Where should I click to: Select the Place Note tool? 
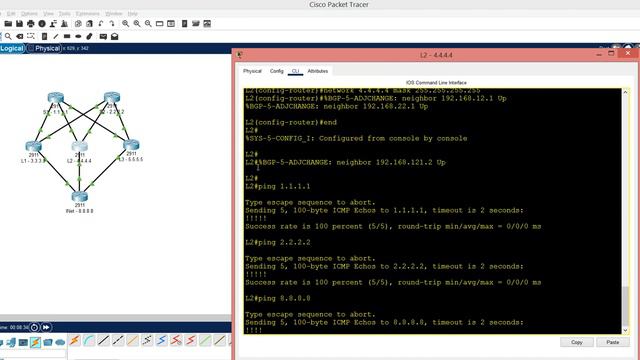44,36
